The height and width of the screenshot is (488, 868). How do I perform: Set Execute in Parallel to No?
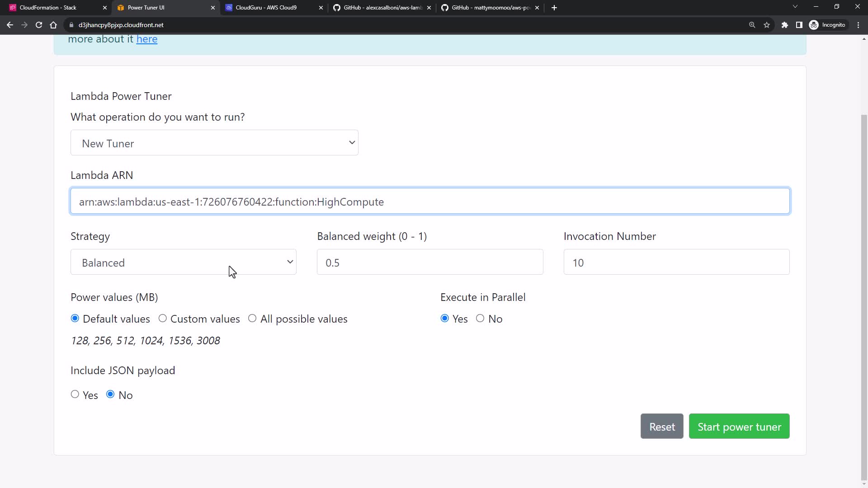[x=480, y=319]
